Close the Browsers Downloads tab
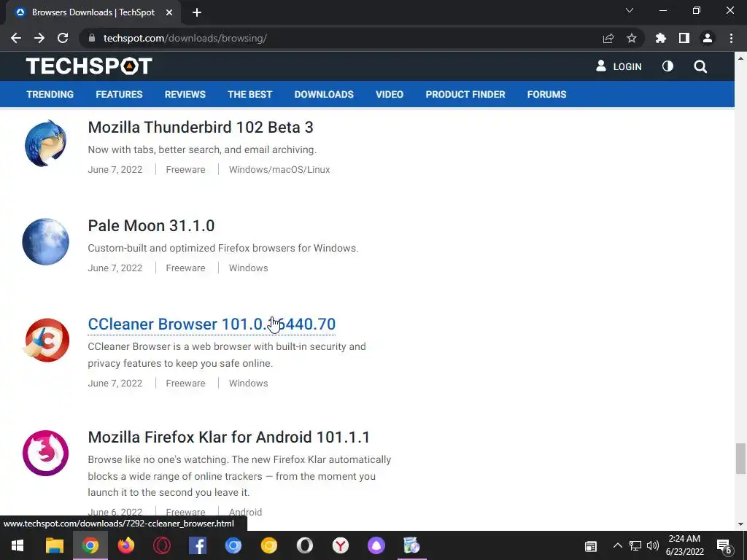The height and width of the screenshot is (560, 747). click(169, 12)
